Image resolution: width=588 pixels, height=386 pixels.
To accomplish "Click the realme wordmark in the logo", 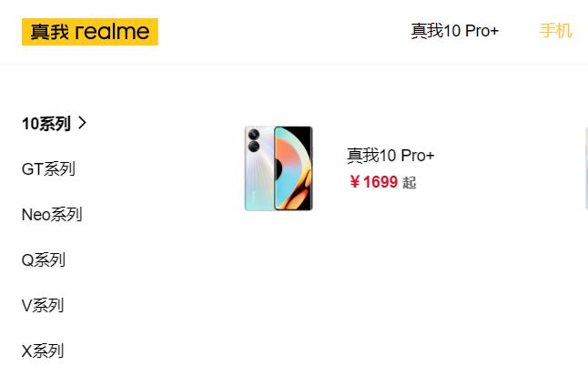I will [112, 32].
